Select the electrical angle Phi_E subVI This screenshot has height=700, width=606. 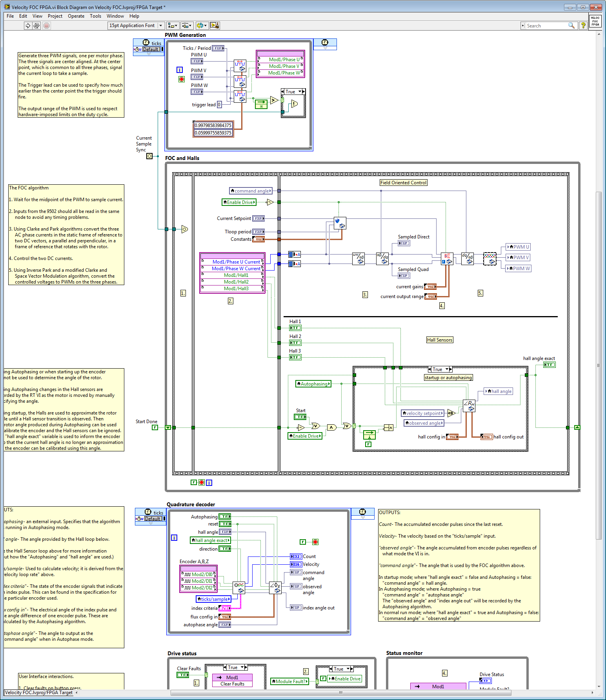pyautogui.click(x=275, y=587)
